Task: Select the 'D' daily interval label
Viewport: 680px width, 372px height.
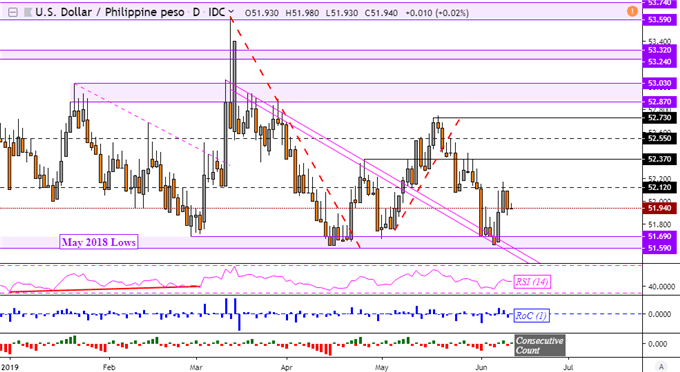Action: 196,12
